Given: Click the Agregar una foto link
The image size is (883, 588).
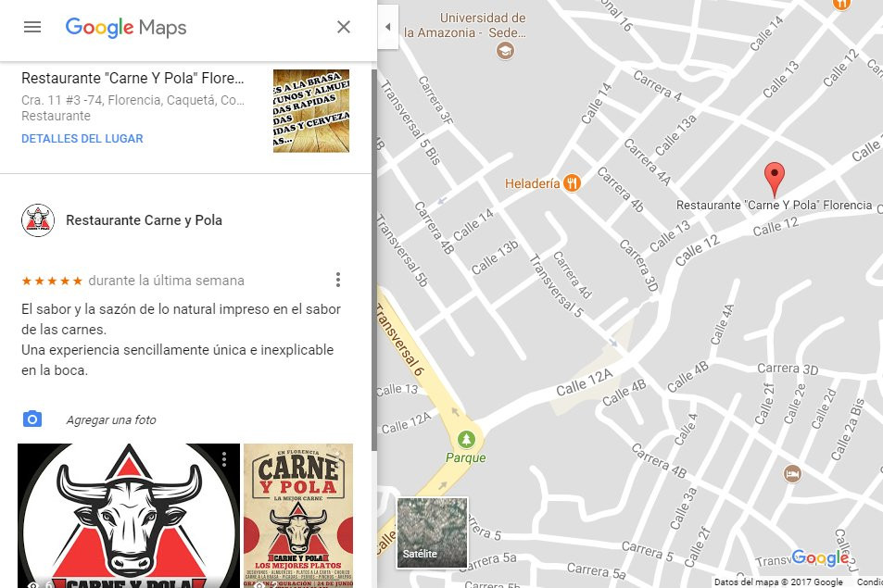Looking at the screenshot, I should [x=111, y=420].
